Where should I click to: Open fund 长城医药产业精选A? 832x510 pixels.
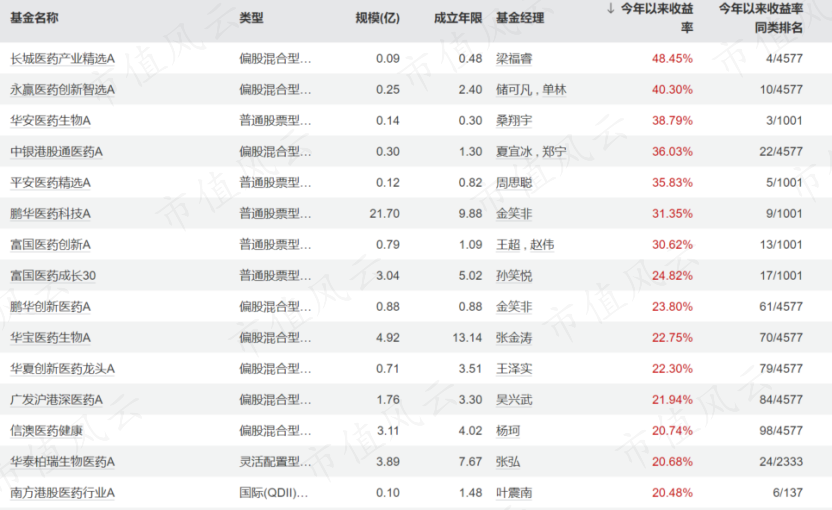click(63, 58)
